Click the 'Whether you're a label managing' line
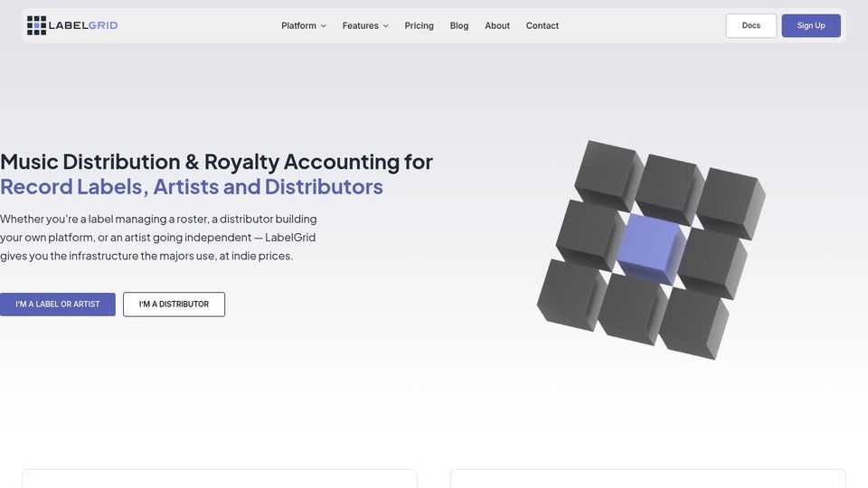The width and height of the screenshot is (868, 488). click(158, 219)
